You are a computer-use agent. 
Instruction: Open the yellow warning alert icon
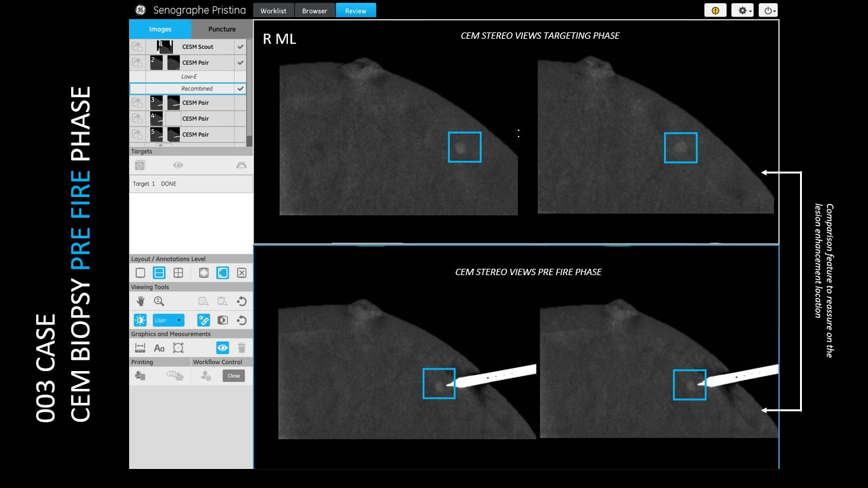coord(715,10)
